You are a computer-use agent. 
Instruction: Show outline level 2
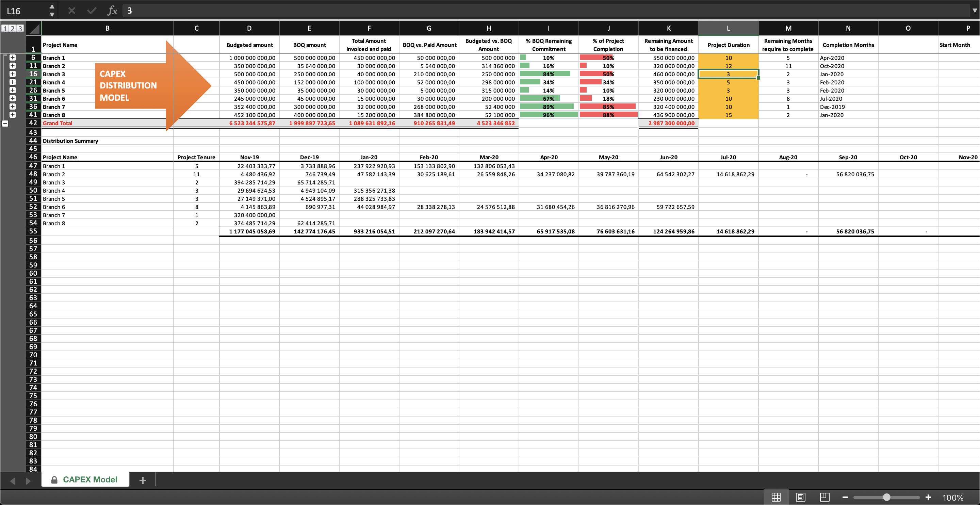12,29
